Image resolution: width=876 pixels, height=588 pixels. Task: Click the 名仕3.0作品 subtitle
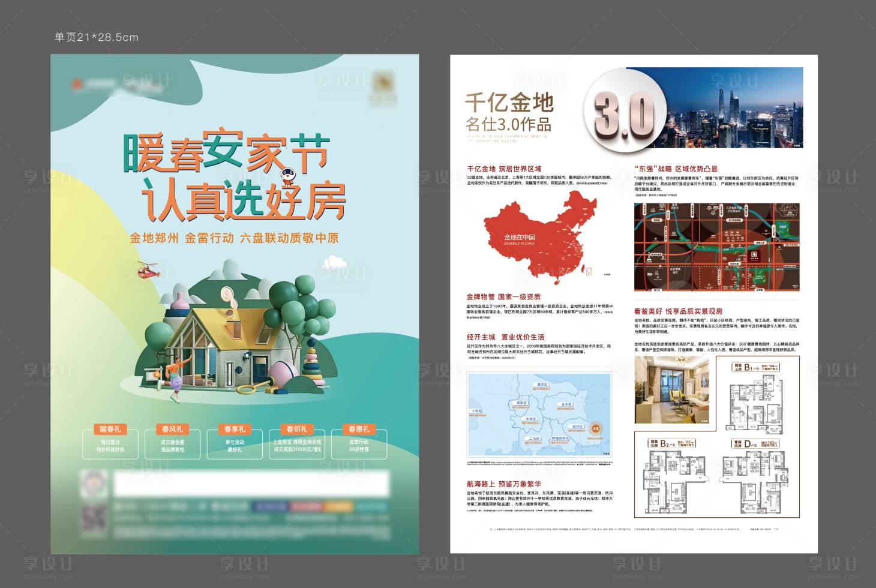pyautogui.click(x=508, y=124)
